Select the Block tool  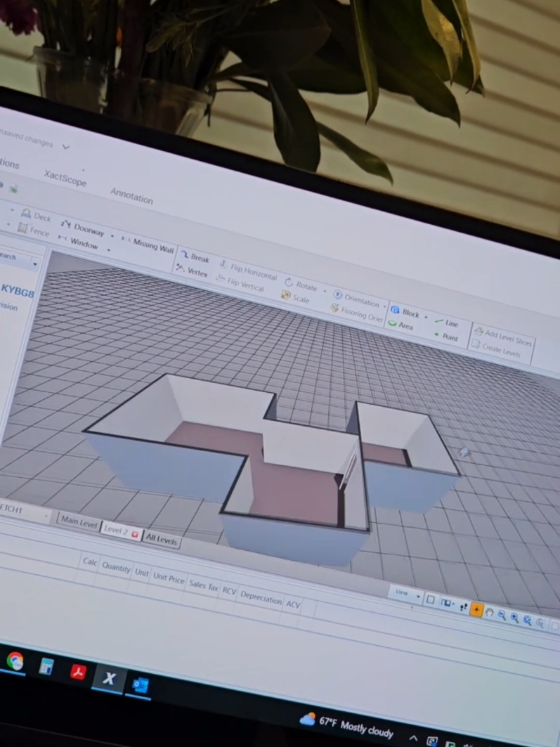(405, 312)
